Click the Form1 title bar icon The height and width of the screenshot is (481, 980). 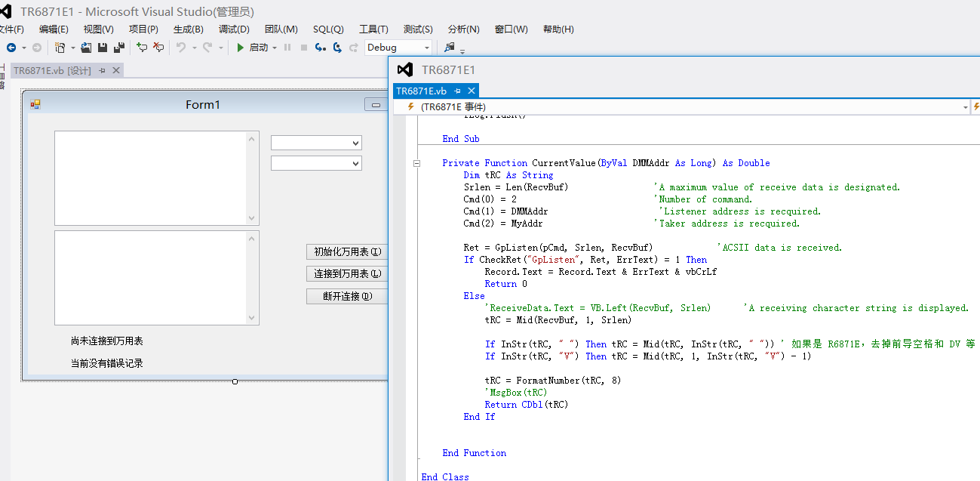point(35,105)
